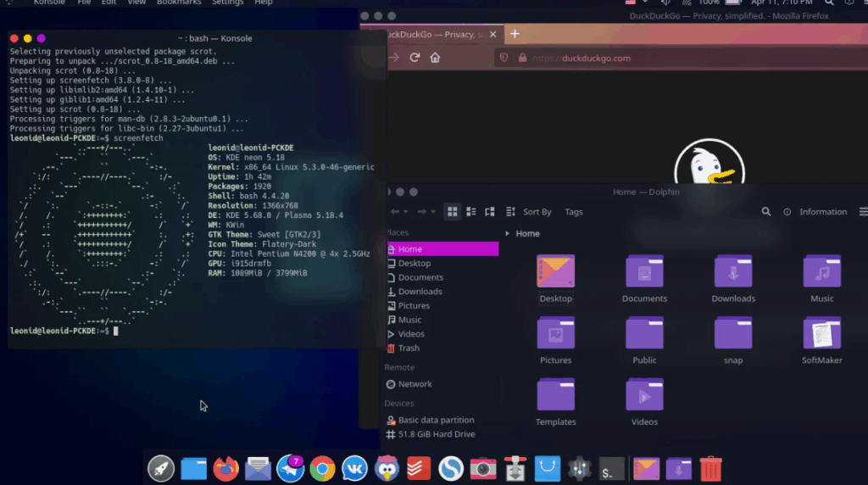This screenshot has height=485, width=868.
Task: Click the Tags button in Dolphin toolbar
Action: click(574, 212)
